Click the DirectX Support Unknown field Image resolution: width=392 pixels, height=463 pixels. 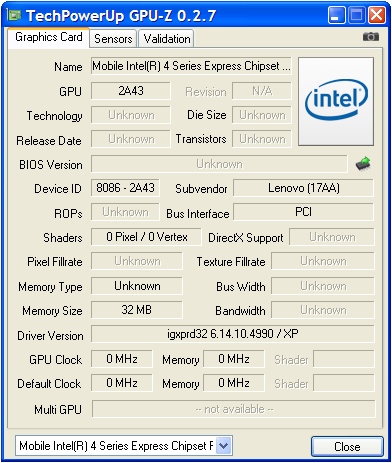(x=332, y=237)
